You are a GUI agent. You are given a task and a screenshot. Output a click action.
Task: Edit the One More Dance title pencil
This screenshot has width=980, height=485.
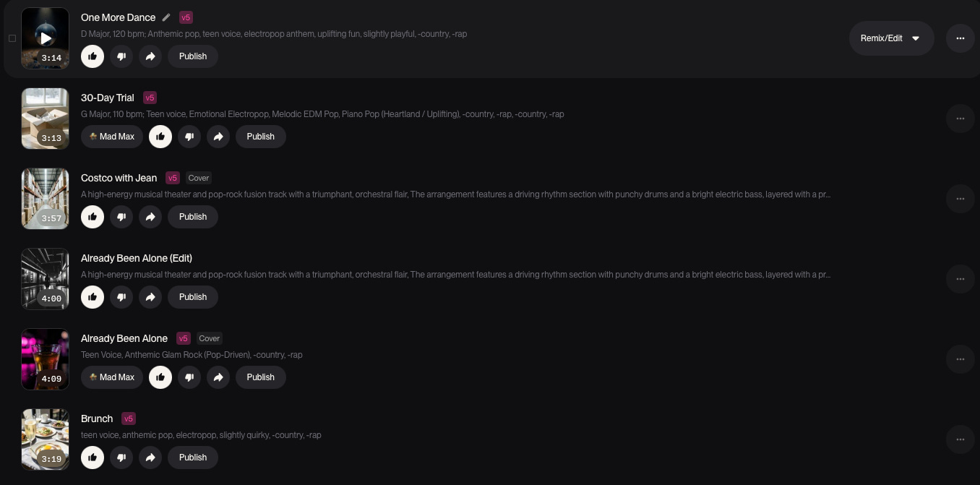166,17
